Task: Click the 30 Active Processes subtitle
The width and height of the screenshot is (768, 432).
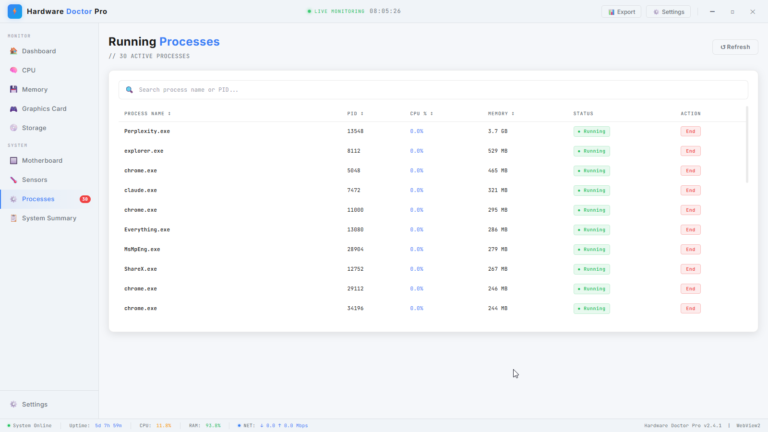Action: pyautogui.click(x=149, y=56)
